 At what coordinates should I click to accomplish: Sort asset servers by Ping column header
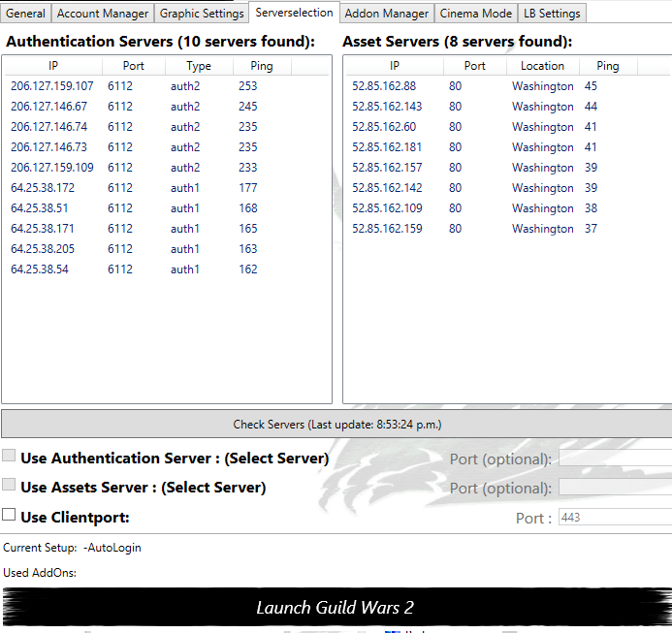(x=608, y=66)
